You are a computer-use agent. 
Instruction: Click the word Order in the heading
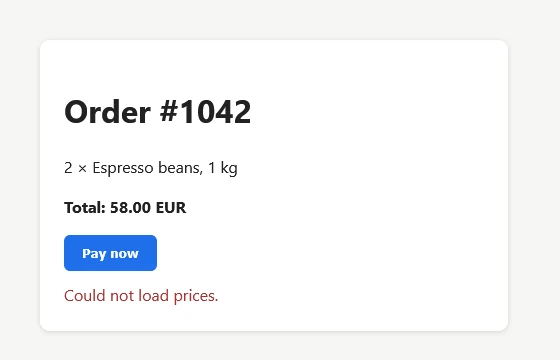[108, 112]
